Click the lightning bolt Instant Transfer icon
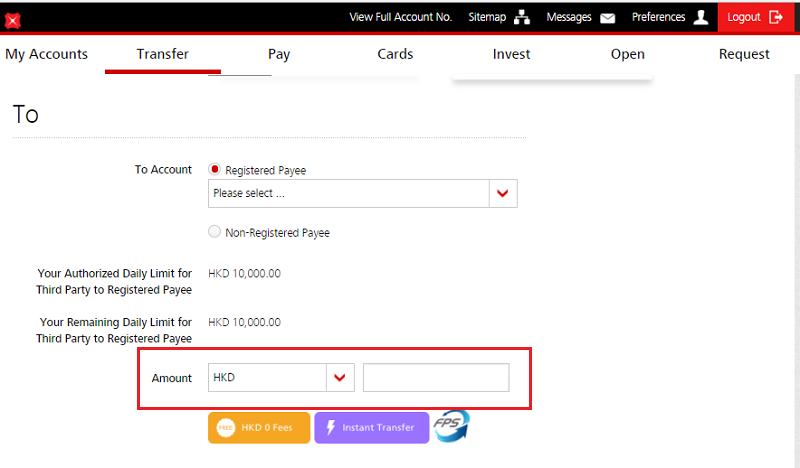The height and width of the screenshot is (468, 800). [329, 428]
